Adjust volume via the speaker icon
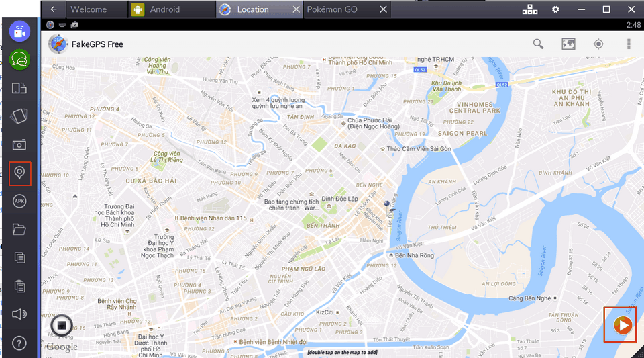Viewport: 644px width, 358px height. [19, 314]
